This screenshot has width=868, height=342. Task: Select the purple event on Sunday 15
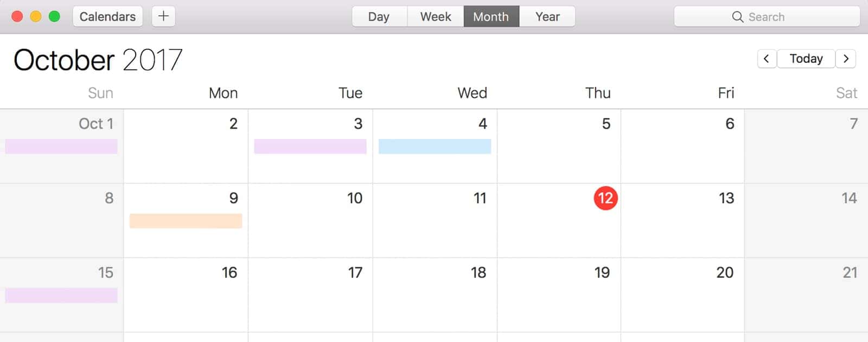[x=61, y=295]
